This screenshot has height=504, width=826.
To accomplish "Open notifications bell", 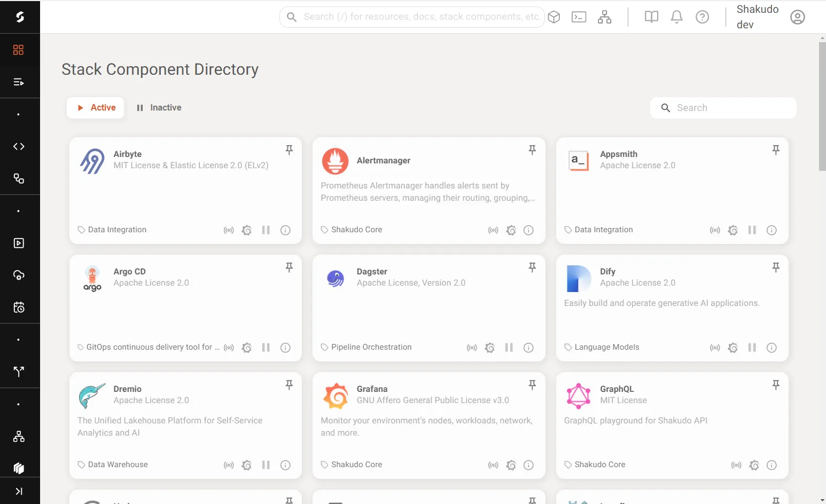I will tap(677, 17).
